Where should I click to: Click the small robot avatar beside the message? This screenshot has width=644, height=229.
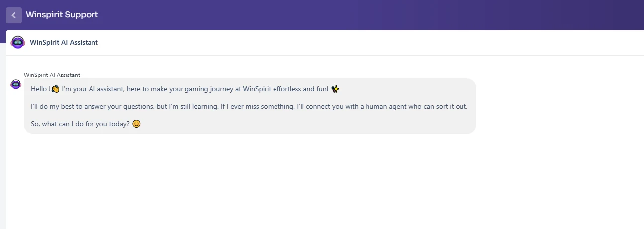(x=16, y=84)
